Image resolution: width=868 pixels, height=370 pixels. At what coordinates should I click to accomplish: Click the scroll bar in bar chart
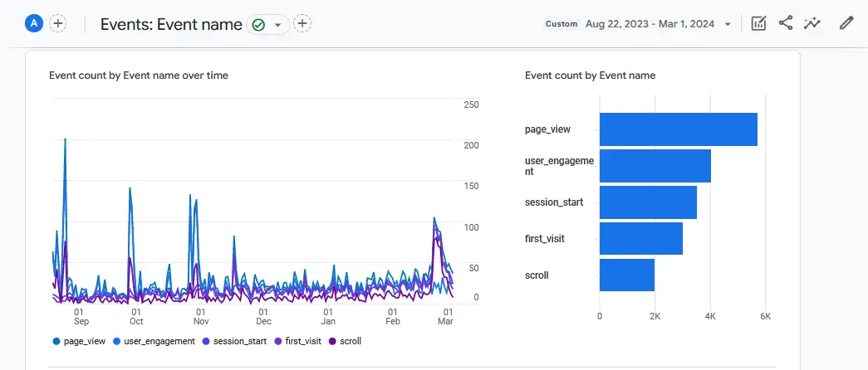tap(627, 275)
